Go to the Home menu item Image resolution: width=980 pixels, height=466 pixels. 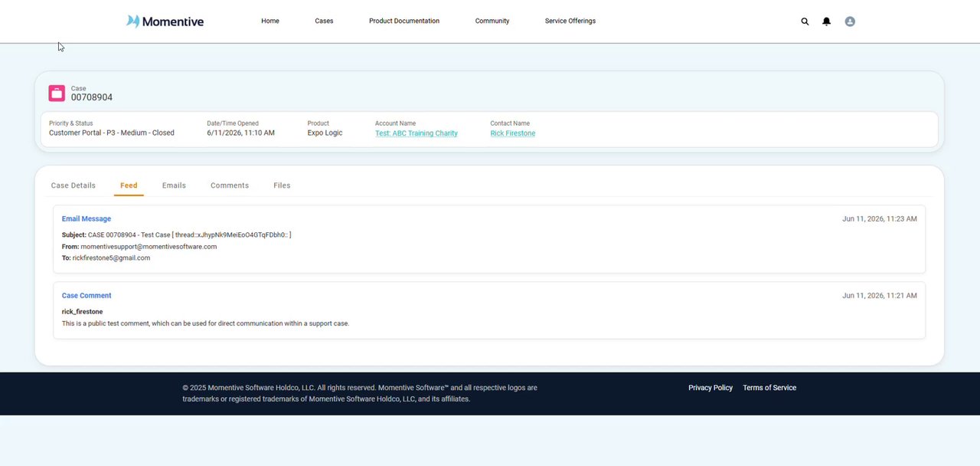270,21
